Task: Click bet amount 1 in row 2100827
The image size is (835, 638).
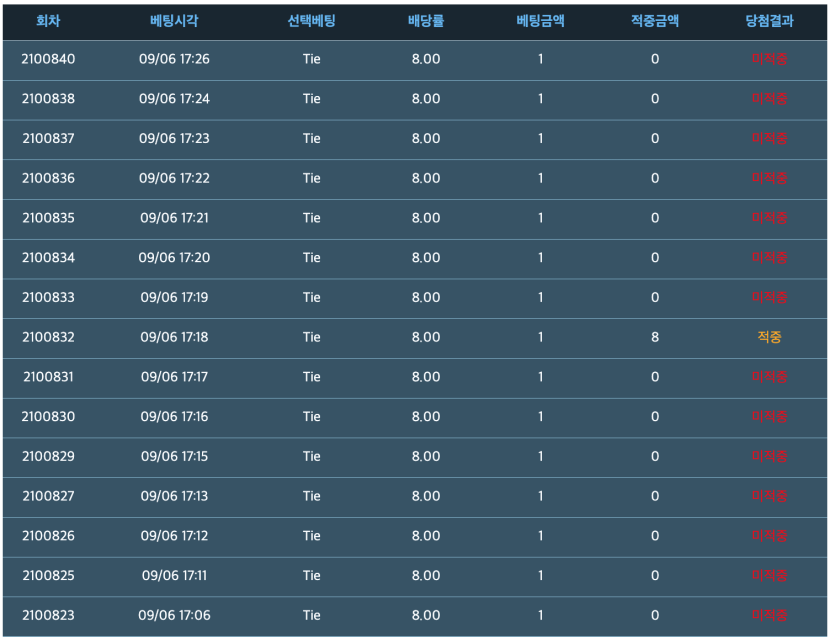Action: (541, 496)
